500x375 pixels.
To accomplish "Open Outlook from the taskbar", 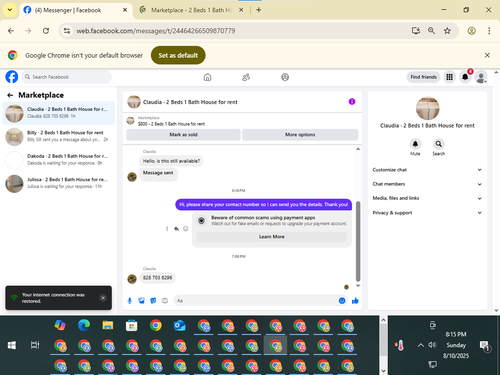I will tap(180, 325).
